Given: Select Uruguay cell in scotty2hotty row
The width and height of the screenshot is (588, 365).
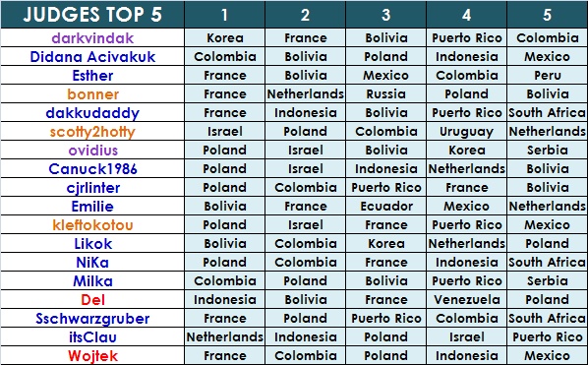Looking at the screenshot, I should [x=466, y=132].
